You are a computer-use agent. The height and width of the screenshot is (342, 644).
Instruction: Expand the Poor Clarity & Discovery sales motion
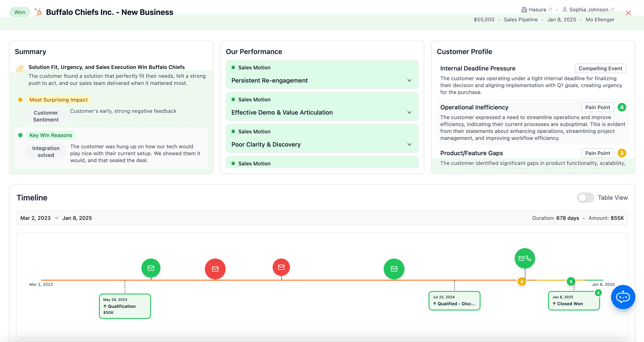[x=409, y=144]
